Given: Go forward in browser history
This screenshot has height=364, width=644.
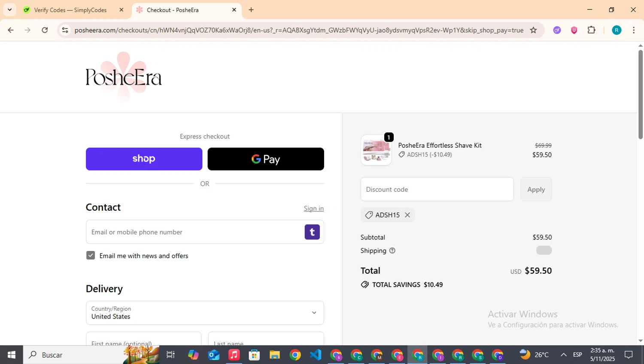Looking at the screenshot, I should click(27, 30).
